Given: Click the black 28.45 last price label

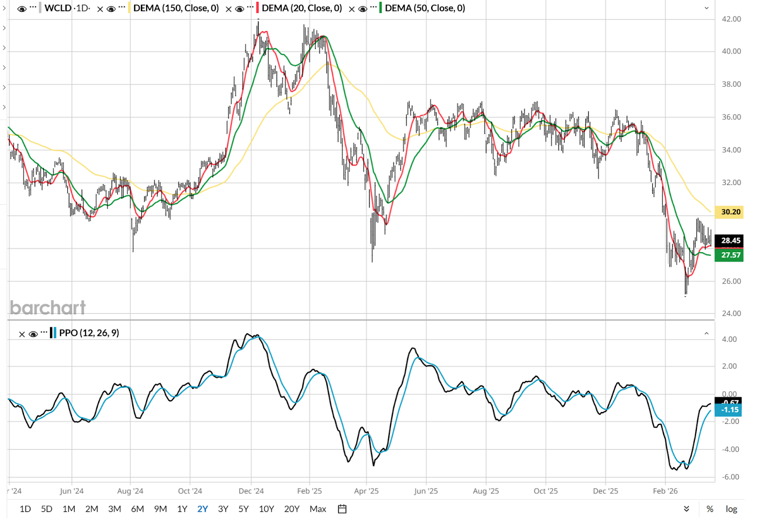Looking at the screenshot, I should coord(729,240).
